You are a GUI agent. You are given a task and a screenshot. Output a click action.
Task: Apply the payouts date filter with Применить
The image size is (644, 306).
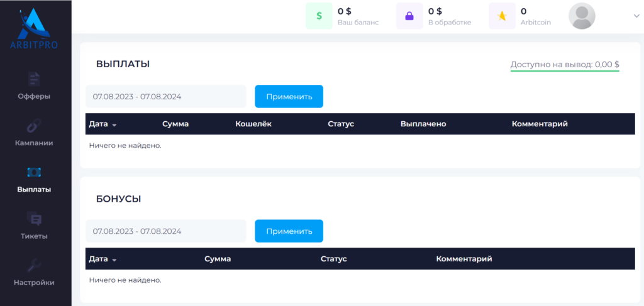[x=289, y=96]
